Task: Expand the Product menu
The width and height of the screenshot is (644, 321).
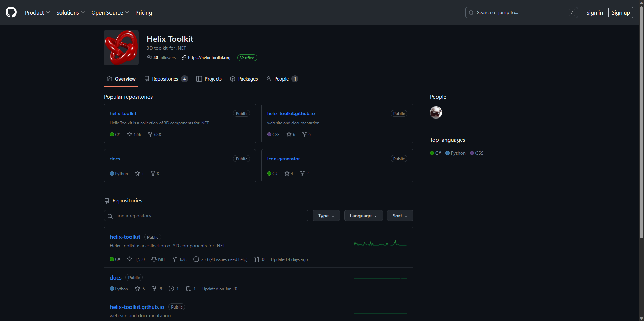Action: click(x=37, y=12)
